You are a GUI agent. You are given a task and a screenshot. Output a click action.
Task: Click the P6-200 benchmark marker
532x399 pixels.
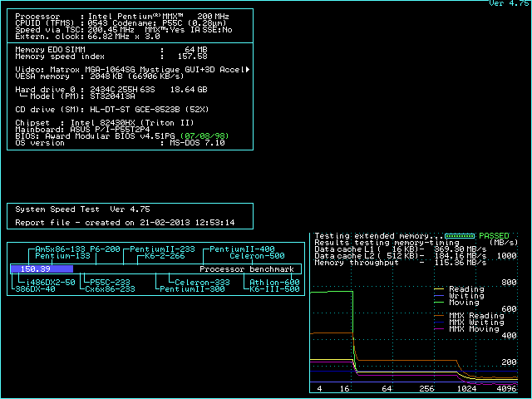[x=105, y=249]
